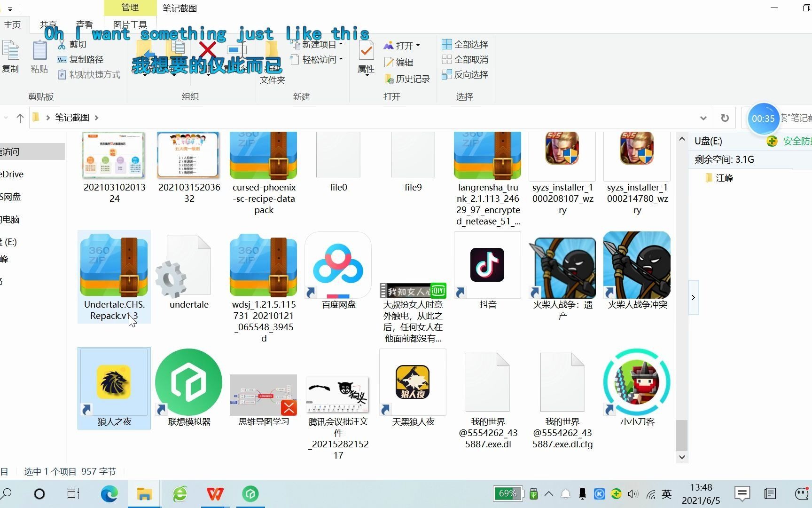Viewport: 812px width, 508px height.
Task: Select the file9 item
Action: click(413, 162)
